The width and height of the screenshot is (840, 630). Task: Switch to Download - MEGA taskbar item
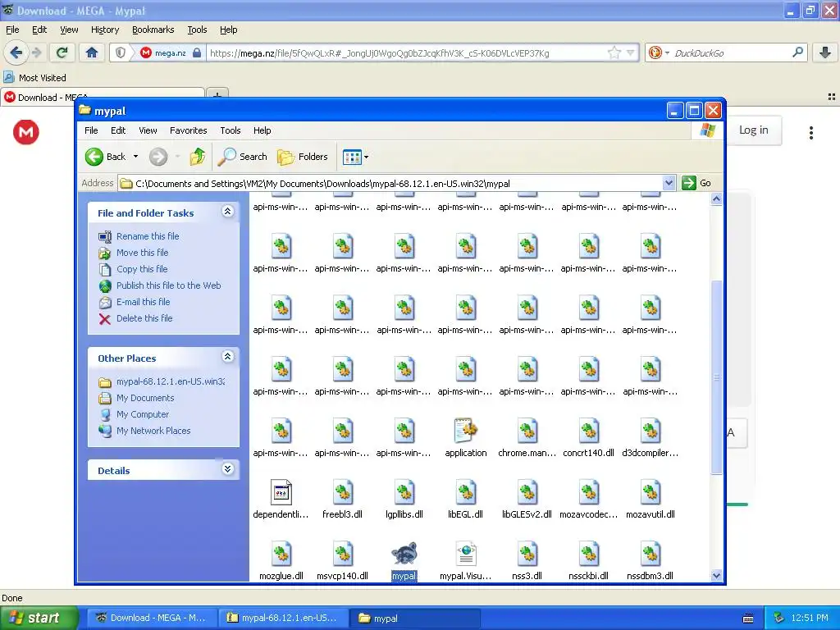click(152, 618)
